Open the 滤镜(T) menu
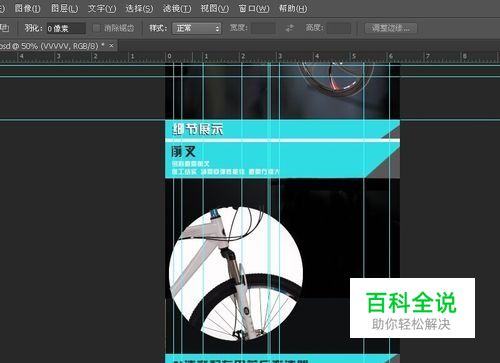 (x=177, y=8)
